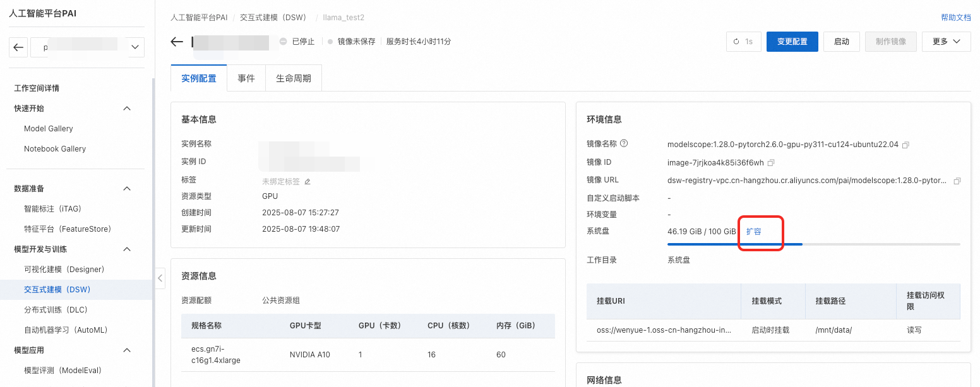This screenshot has height=387, width=980.
Task: Click the system disk usage progress bar
Action: [x=814, y=244]
